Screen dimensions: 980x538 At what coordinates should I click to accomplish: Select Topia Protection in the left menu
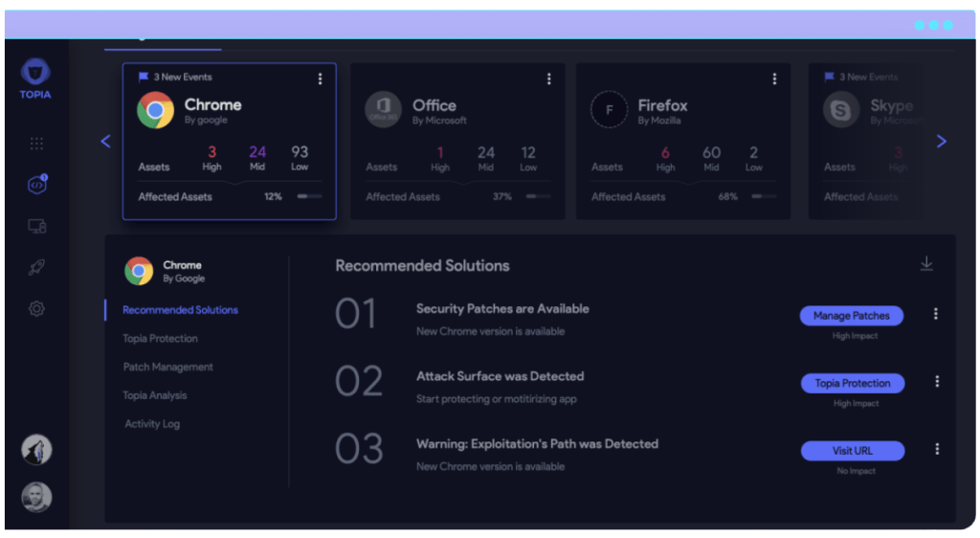click(160, 339)
